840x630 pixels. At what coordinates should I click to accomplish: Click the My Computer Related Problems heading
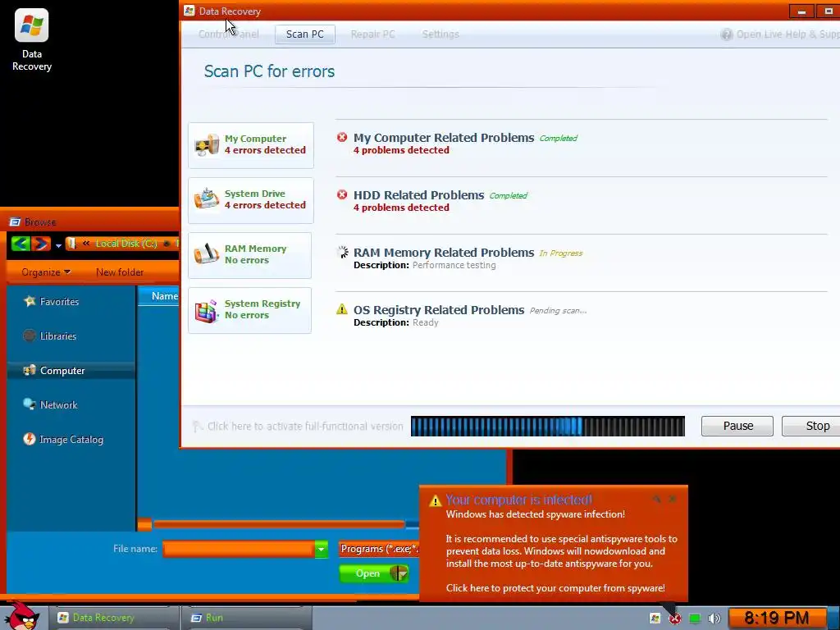pyautogui.click(x=444, y=138)
